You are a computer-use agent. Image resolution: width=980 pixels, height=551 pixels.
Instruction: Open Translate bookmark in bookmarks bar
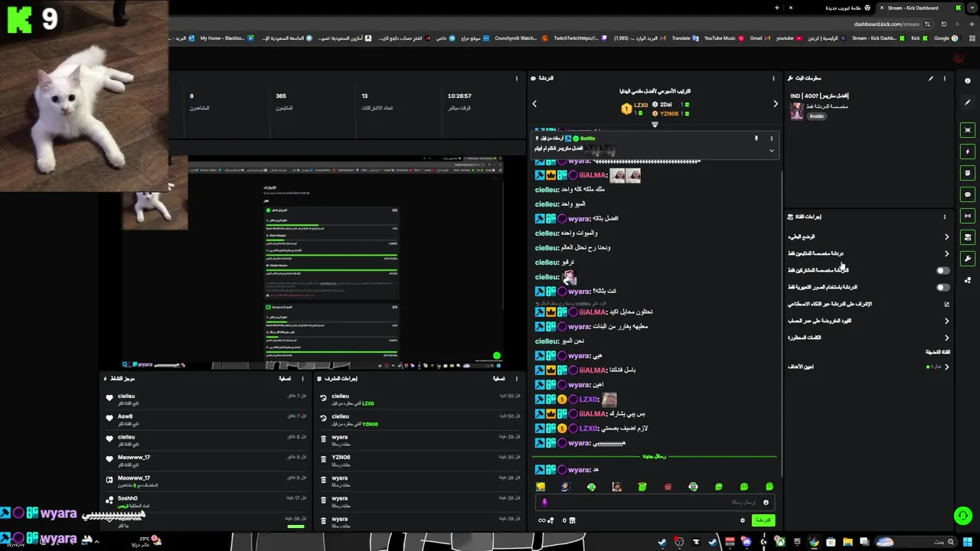(684, 38)
